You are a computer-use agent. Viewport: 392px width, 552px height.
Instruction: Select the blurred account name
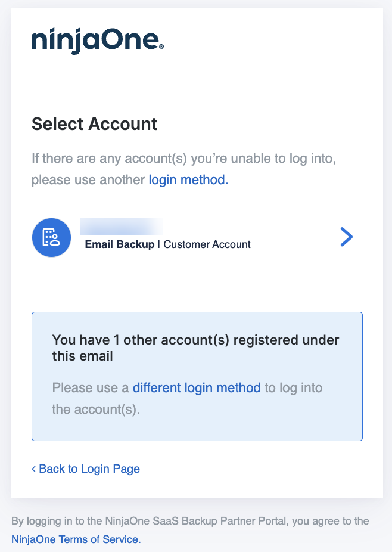(x=122, y=227)
